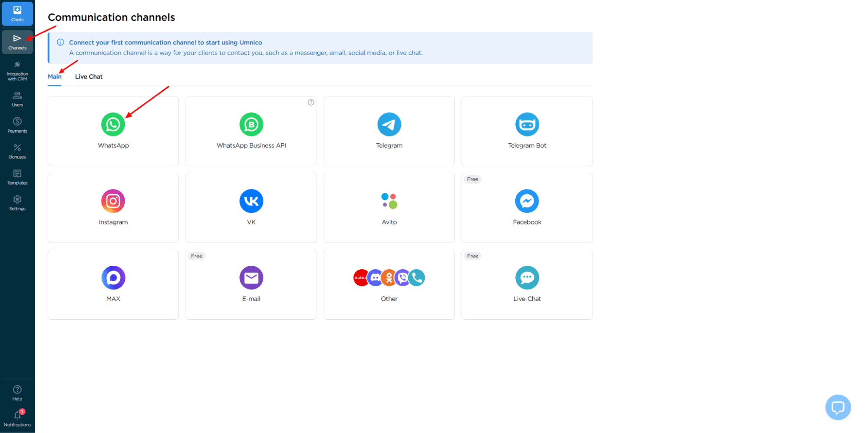Open the support chat bubble widget

[x=838, y=407]
